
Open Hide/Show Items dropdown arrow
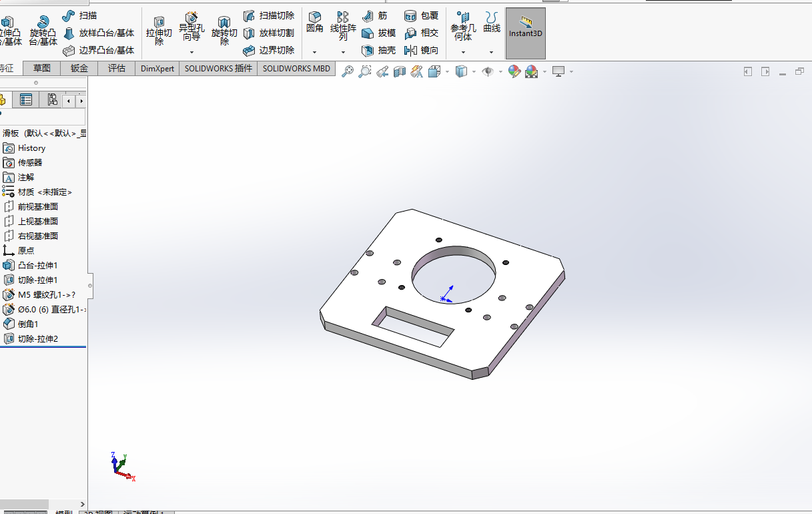[500, 72]
